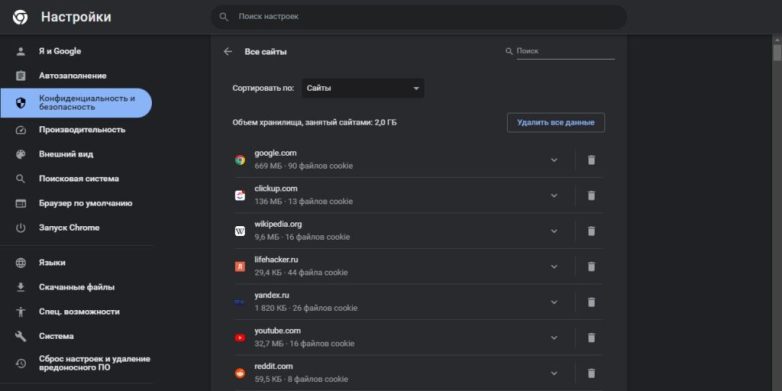Click the back arrow next to Все сайты
Viewport: 782px width, 391px height.
point(228,51)
